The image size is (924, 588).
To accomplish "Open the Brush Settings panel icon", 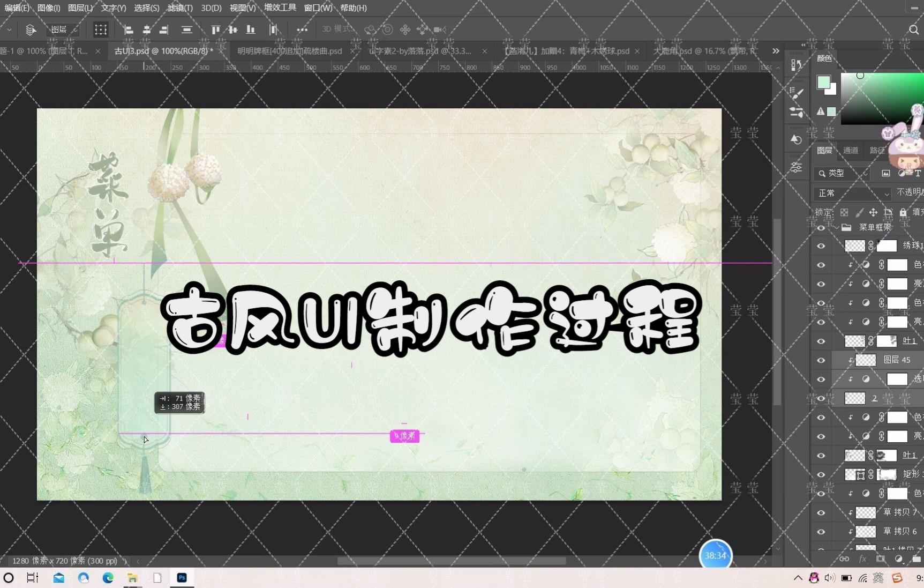I will (x=797, y=93).
